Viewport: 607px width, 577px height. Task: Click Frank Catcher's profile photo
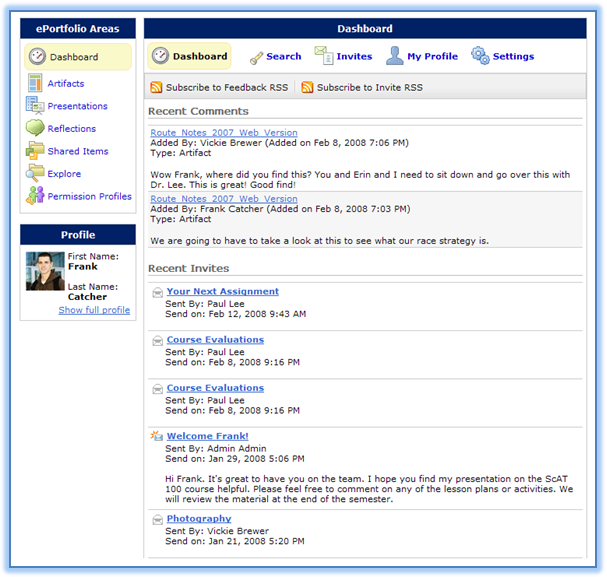coord(45,271)
